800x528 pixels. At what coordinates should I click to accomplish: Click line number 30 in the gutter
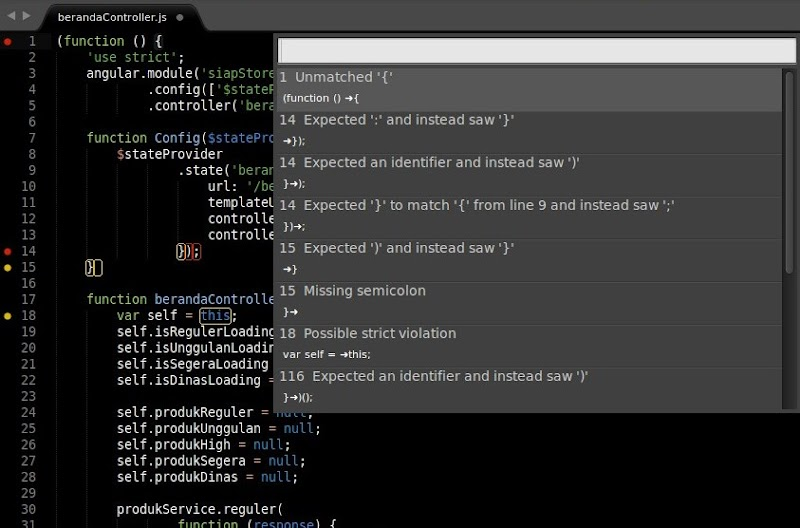pos(28,510)
